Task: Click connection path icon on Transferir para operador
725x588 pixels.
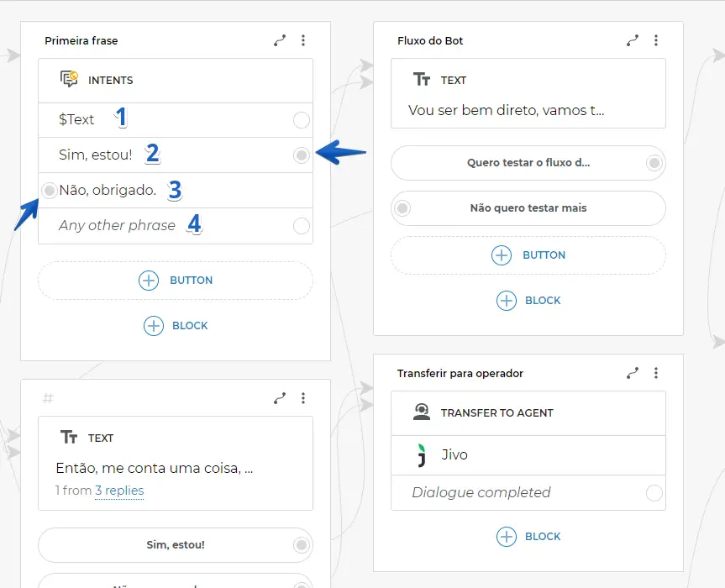Action: pos(633,373)
